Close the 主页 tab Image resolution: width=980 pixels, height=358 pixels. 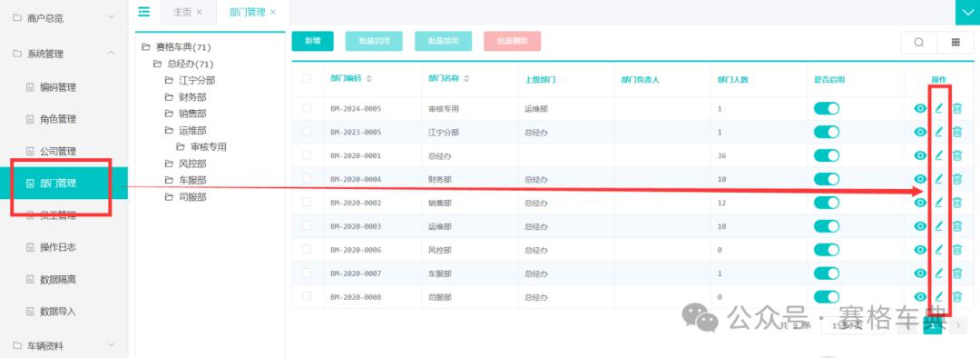point(200,12)
